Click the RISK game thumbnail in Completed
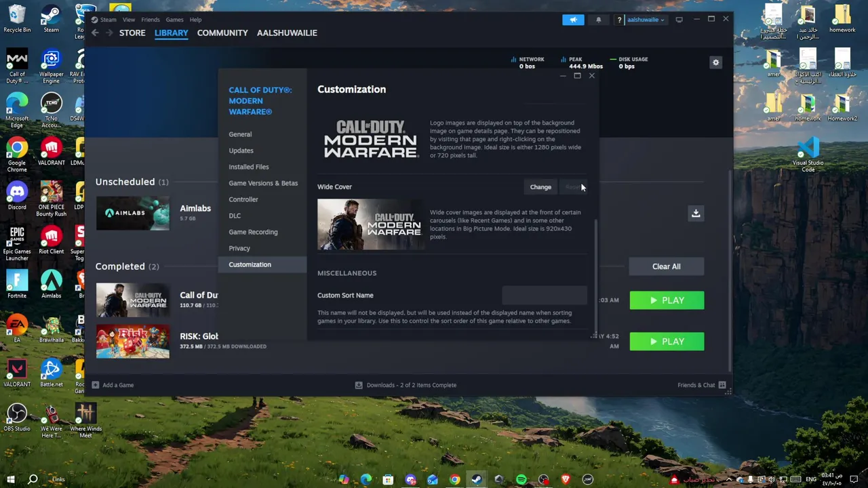 point(133,342)
